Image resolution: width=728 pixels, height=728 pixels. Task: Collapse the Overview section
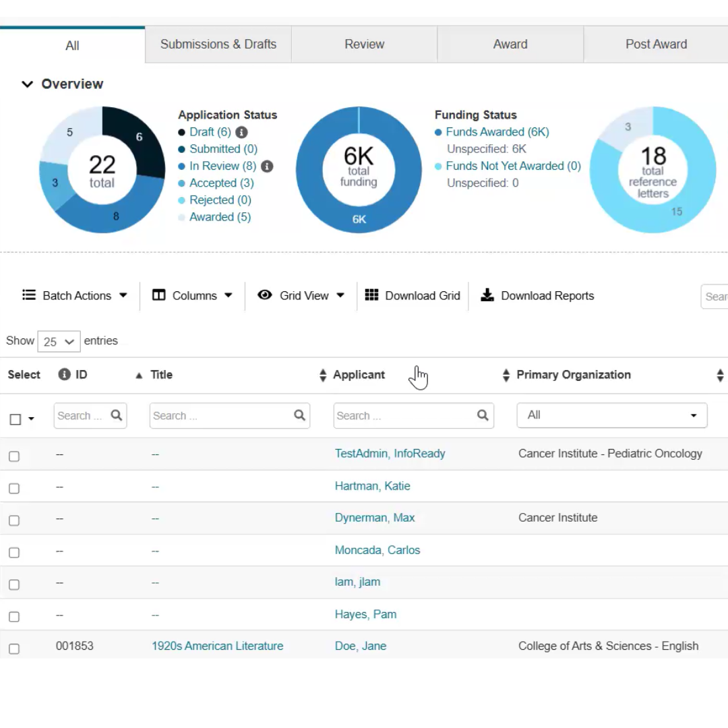[27, 84]
